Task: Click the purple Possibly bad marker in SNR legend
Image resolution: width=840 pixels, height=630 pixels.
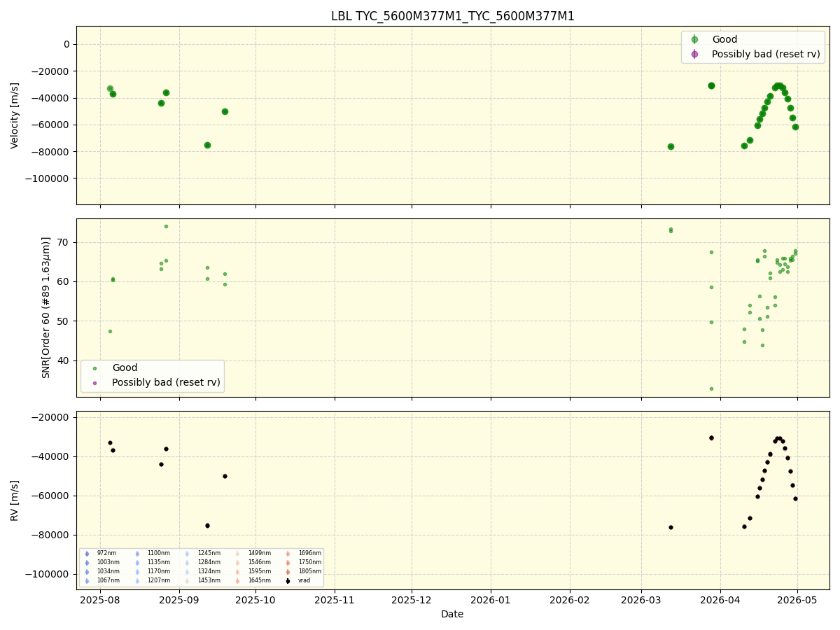Action: tap(95, 383)
